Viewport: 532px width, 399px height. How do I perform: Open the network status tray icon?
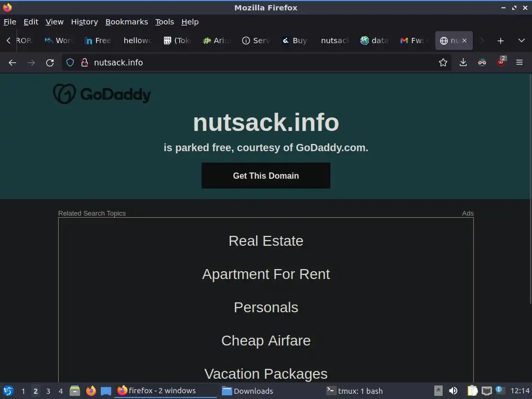pyautogui.click(x=487, y=391)
